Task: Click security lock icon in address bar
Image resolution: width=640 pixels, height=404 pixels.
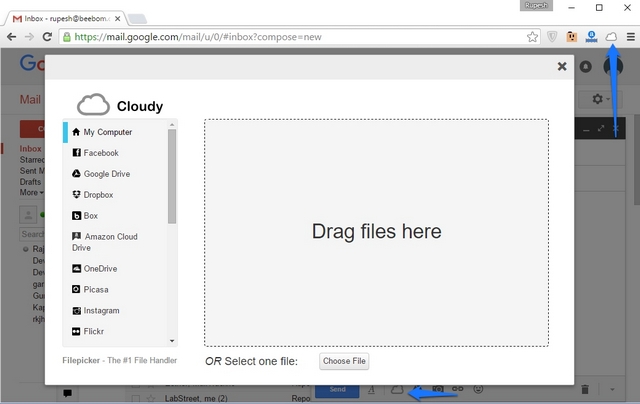Action: 66,37
